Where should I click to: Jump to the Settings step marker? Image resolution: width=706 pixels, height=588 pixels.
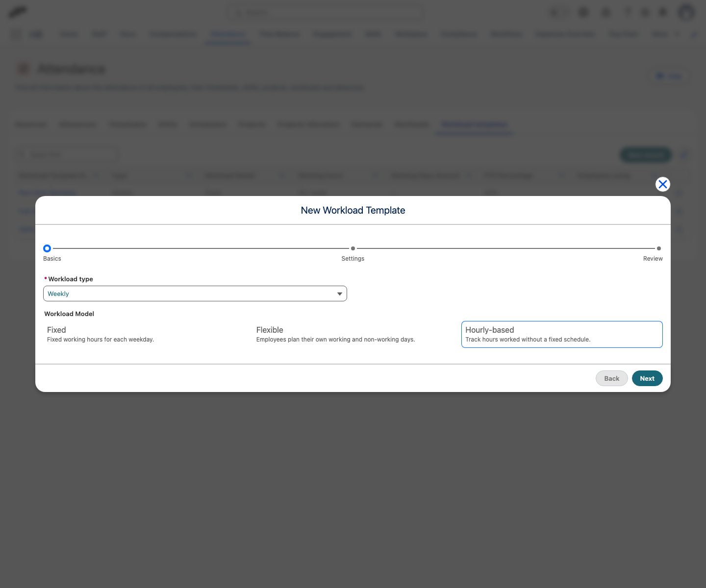point(353,248)
